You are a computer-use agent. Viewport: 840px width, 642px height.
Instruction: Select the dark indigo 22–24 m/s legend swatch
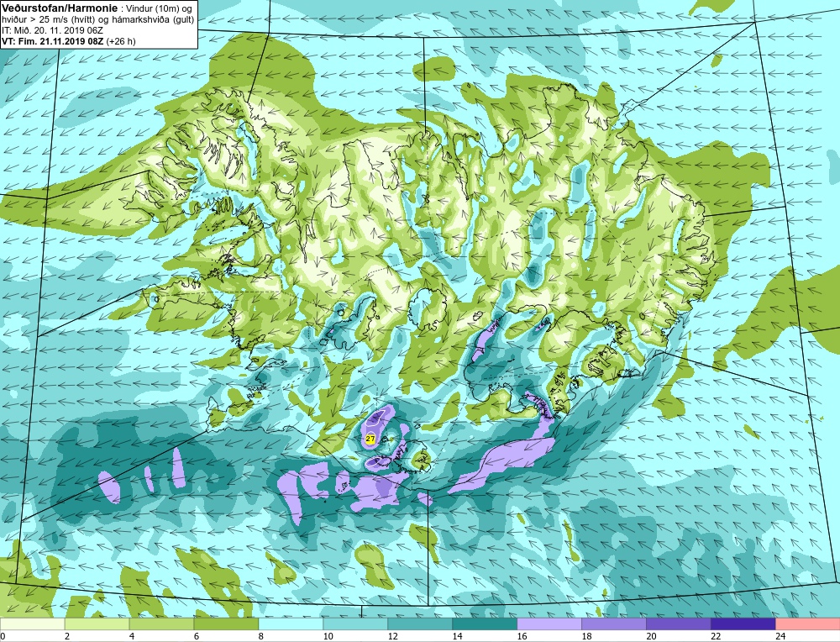[x=743, y=624]
